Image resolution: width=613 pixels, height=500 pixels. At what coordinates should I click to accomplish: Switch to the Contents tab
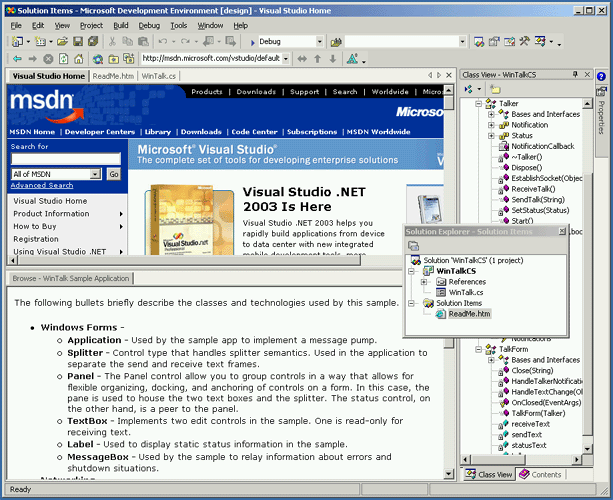click(x=540, y=475)
